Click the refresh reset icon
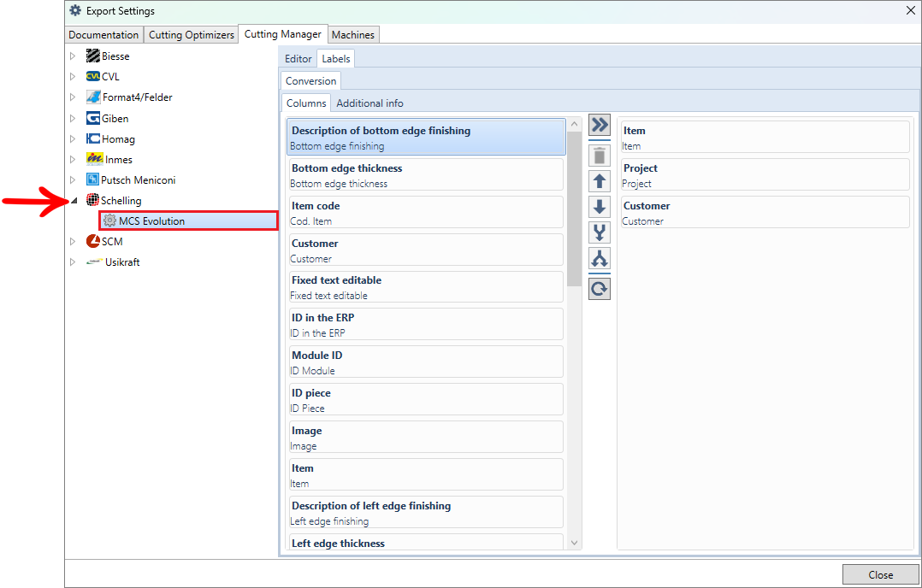Image resolution: width=922 pixels, height=588 pixels. [600, 289]
